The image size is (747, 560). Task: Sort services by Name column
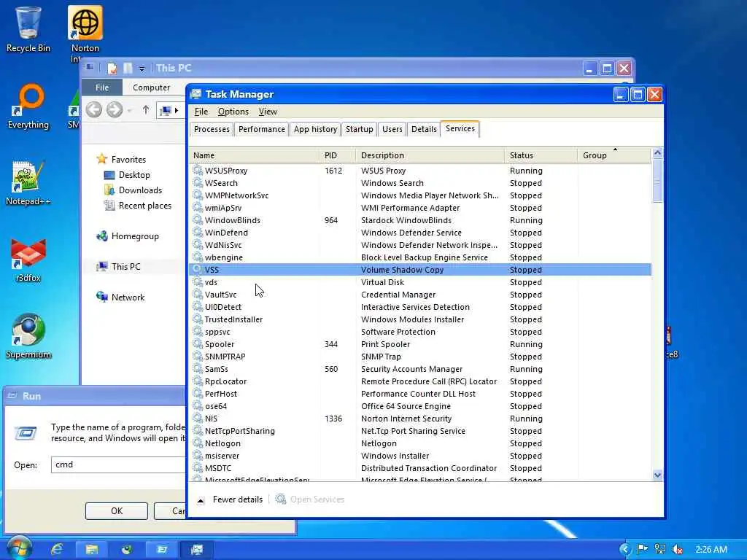(254, 155)
